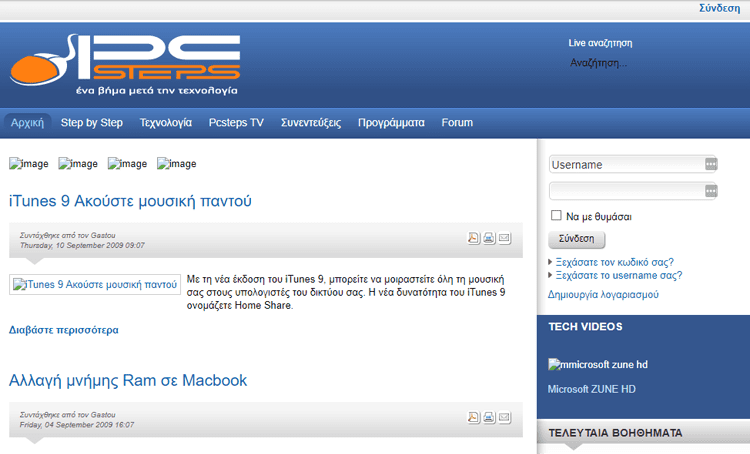Open the Microsoft ZUNE HD link

coord(592,389)
